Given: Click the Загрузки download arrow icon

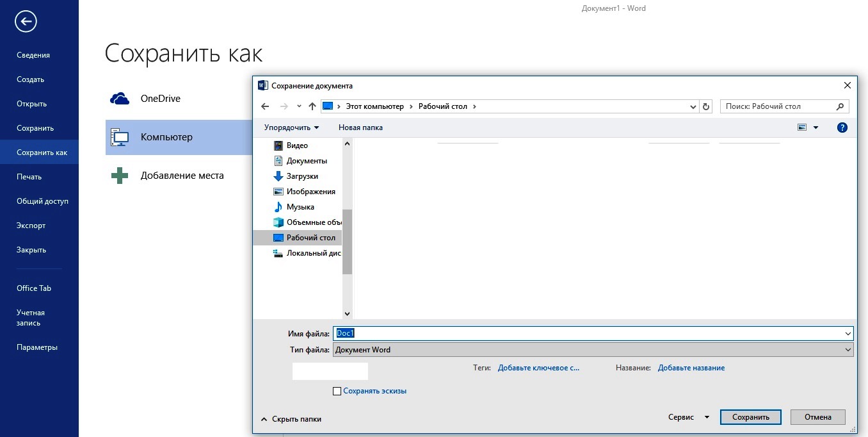Looking at the screenshot, I should [278, 176].
